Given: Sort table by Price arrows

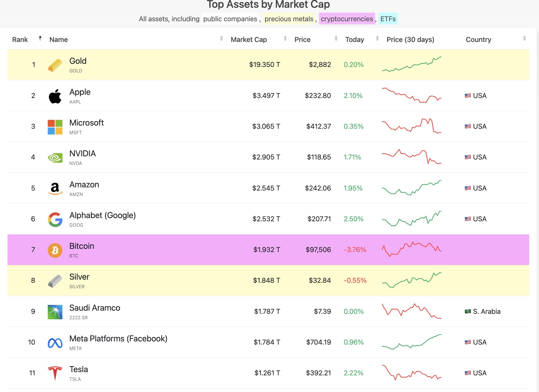Looking at the screenshot, I should (336, 38).
